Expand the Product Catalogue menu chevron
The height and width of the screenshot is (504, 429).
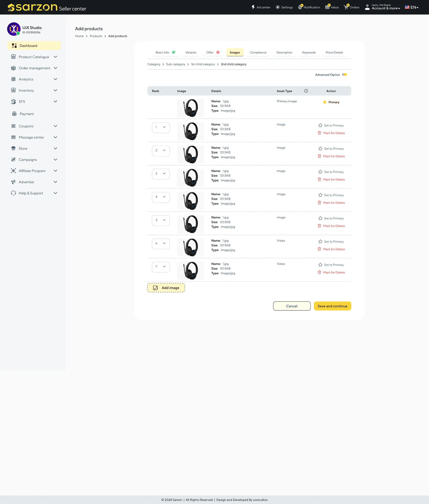(x=56, y=57)
